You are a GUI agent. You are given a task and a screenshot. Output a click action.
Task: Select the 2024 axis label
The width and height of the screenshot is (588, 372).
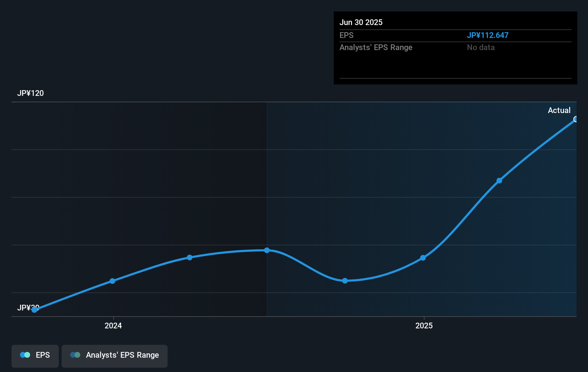[x=113, y=326]
